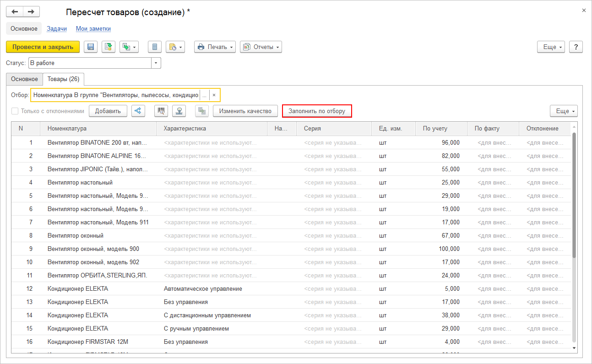Image resolution: width=592 pixels, height=364 pixels.
Task: Click the barcode search icon
Action: pyautogui.click(x=161, y=111)
